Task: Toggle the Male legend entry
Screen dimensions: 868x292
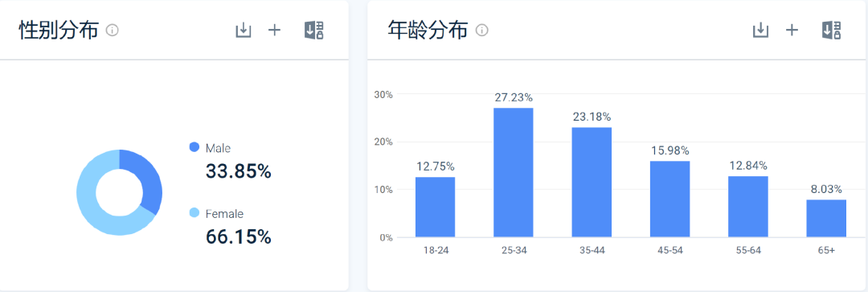Action: 211,148
